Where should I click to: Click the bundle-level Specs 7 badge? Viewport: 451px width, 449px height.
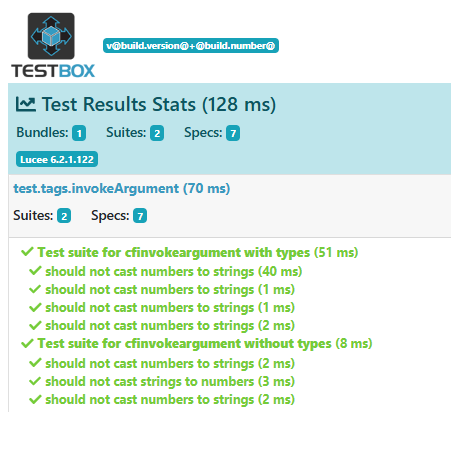pyautogui.click(x=140, y=216)
